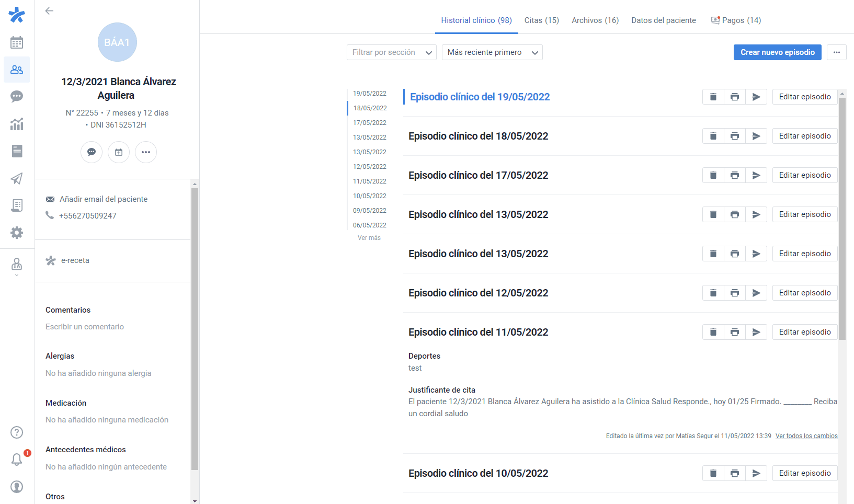The height and width of the screenshot is (504, 854).
Task: Call patient phone +556270509247
Action: 88,216
